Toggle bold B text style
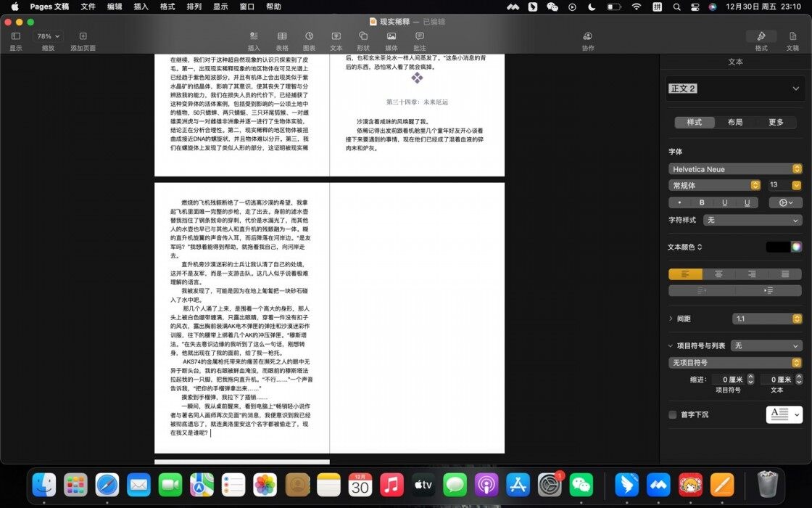812x508 pixels. point(702,202)
